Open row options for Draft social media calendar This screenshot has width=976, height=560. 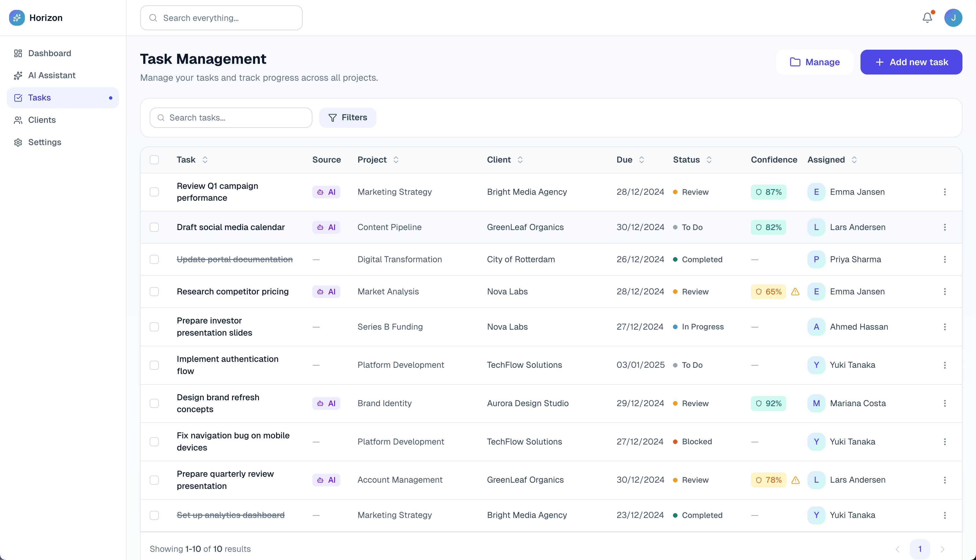pyautogui.click(x=944, y=227)
